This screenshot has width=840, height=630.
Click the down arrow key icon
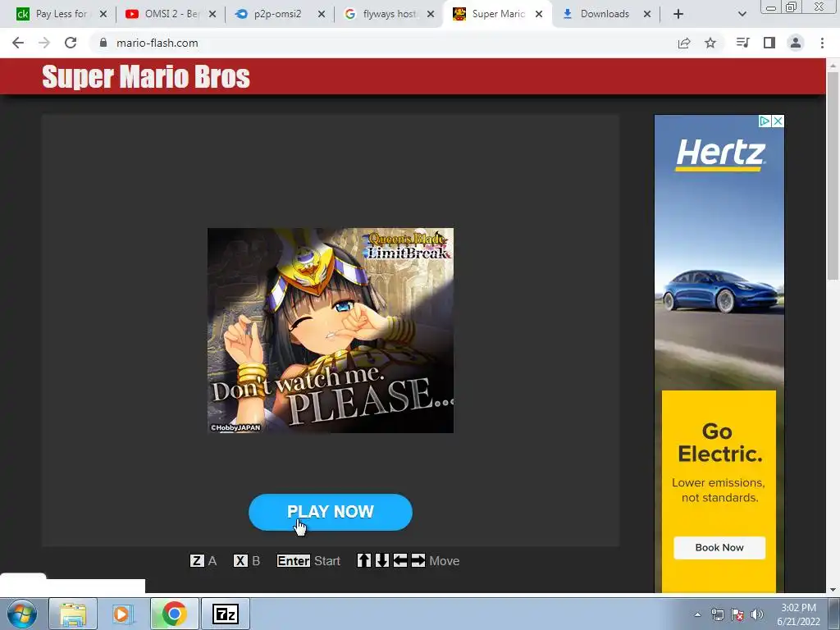click(382, 561)
